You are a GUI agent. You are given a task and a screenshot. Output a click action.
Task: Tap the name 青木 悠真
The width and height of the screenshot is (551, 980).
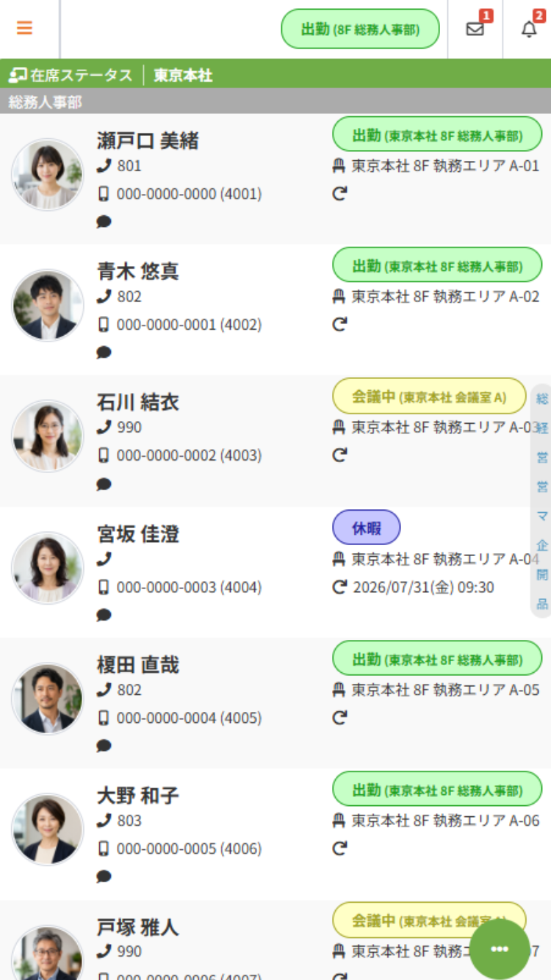tap(138, 271)
